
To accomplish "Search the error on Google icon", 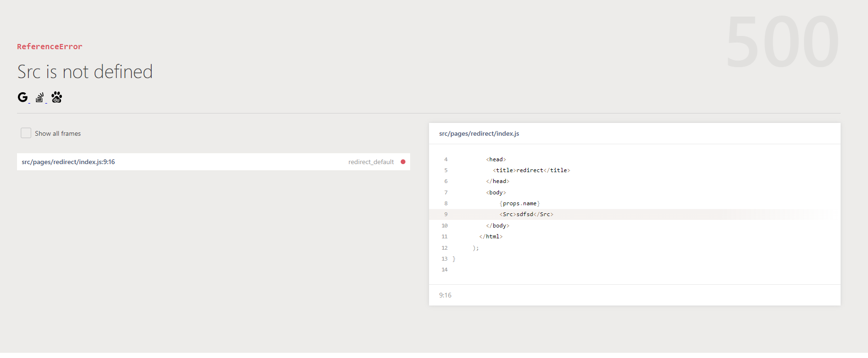I will [x=23, y=97].
